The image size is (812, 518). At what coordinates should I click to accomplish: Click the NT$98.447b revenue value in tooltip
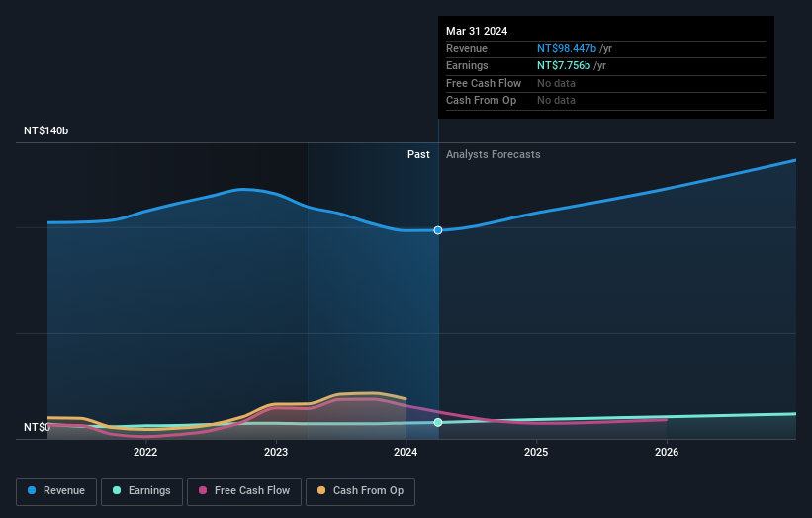567,48
